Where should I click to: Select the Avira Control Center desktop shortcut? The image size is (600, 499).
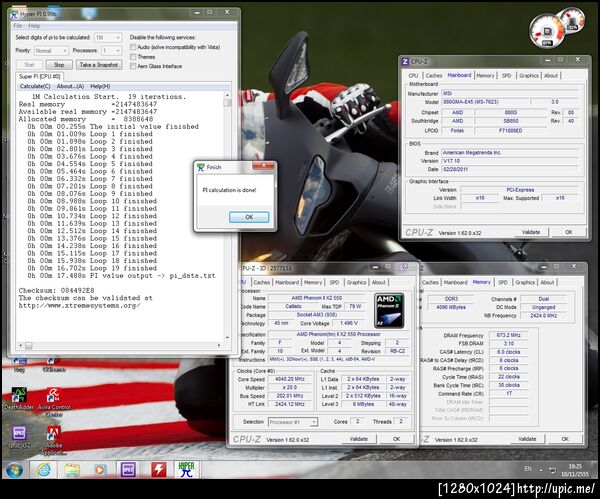tap(54, 402)
